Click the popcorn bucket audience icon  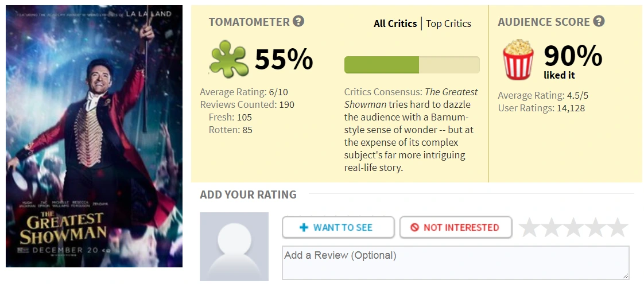point(518,59)
